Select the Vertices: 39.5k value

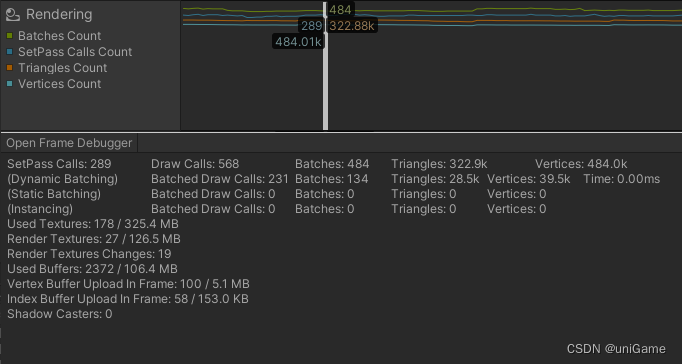[x=528, y=179]
